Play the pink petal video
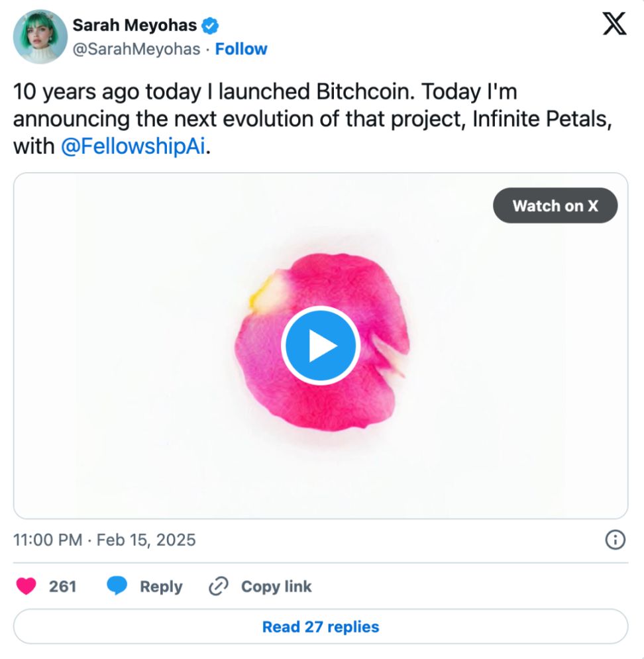Viewport: 644px width, 659px height. coord(320,346)
